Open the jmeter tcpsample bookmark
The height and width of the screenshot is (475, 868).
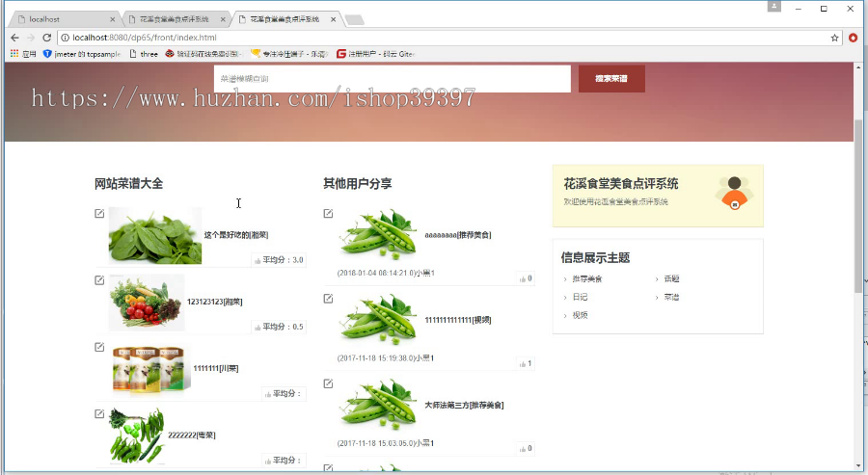(x=82, y=54)
